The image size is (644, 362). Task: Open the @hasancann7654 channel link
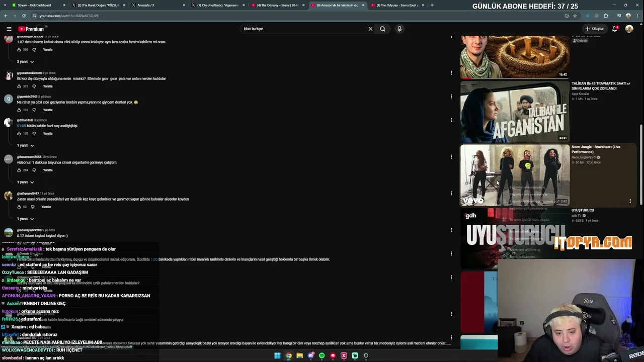tap(29, 157)
